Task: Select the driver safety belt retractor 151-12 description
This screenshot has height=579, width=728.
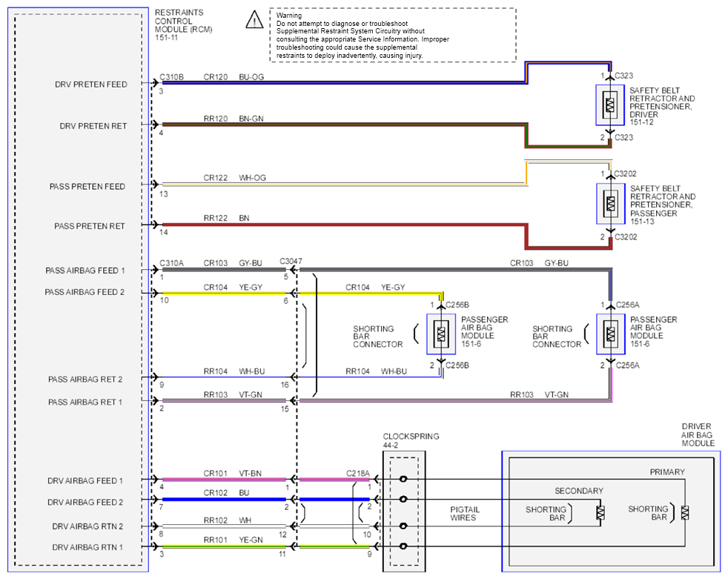Action: pyautogui.click(x=662, y=106)
